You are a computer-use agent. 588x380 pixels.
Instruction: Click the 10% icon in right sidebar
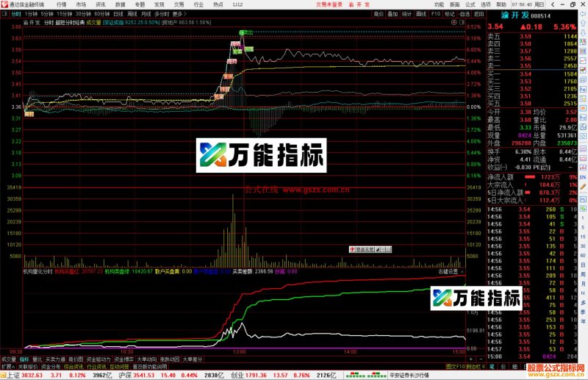(583, 177)
